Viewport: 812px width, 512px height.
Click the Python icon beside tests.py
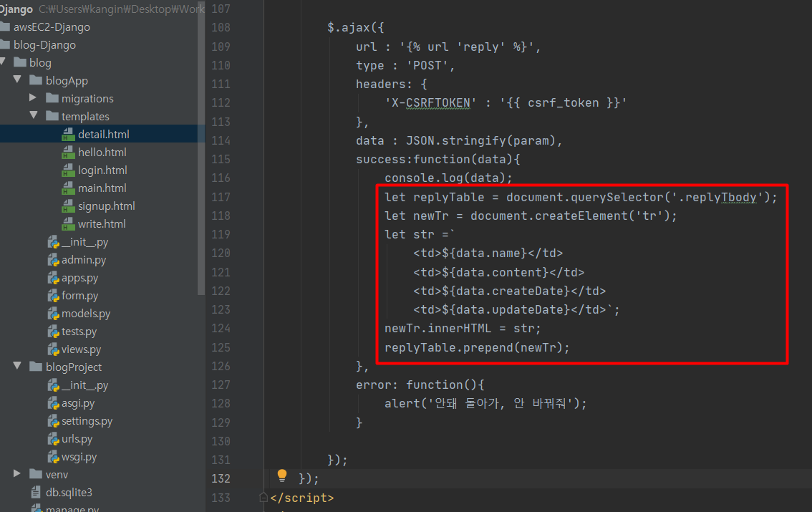(x=53, y=332)
